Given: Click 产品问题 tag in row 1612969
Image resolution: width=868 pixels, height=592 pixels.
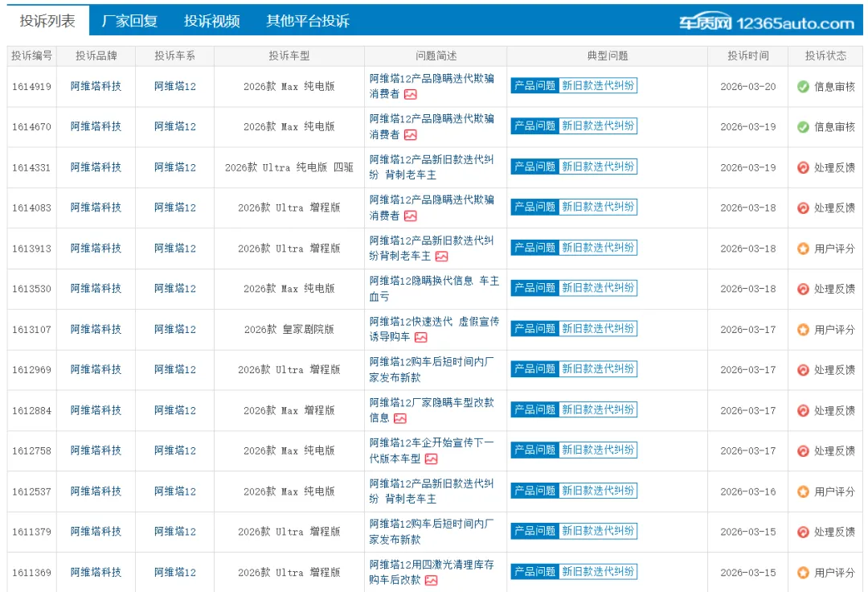Looking at the screenshot, I should [534, 369].
